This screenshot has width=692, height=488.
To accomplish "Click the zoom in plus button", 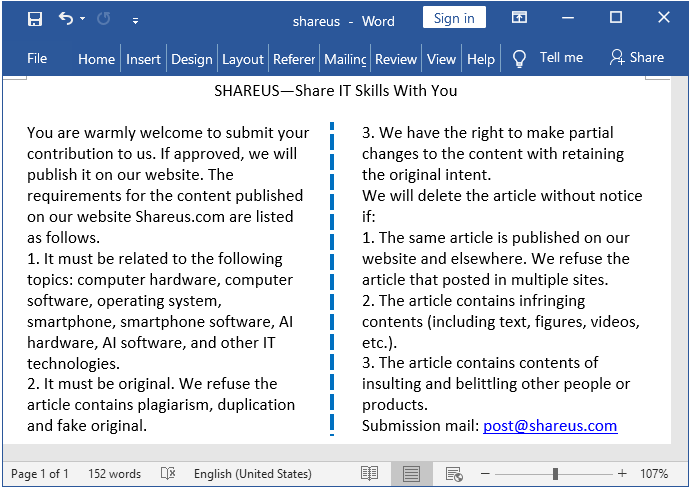I will pyautogui.click(x=622, y=474).
